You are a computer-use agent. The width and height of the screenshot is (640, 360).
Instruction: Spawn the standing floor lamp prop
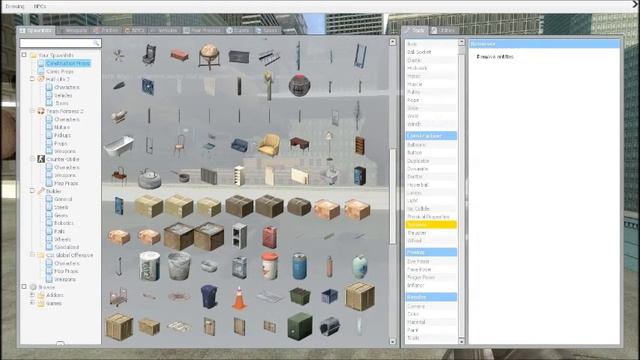[329, 145]
